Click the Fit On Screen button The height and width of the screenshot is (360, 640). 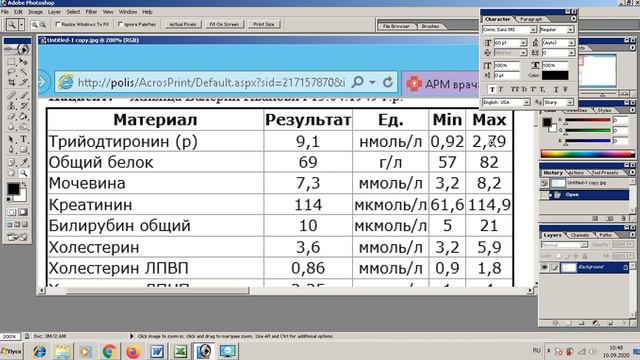point(224,24)
